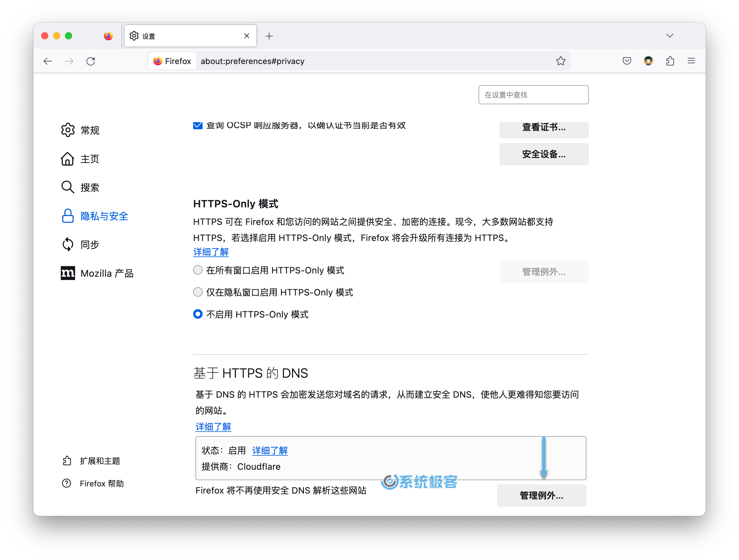Open the extensions puzzle icon in toolbar
The width and height of the screenshot is (739, 560).
(670, 61)
